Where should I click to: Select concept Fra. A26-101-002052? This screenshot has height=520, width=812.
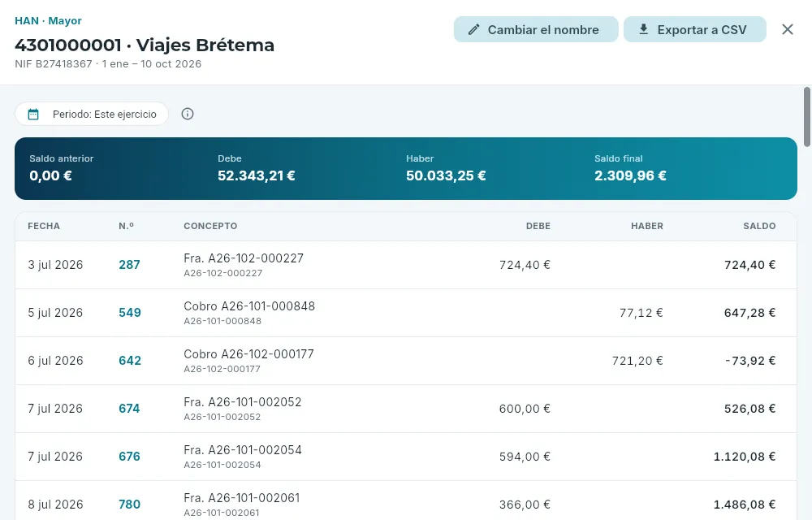pos(242,402)
